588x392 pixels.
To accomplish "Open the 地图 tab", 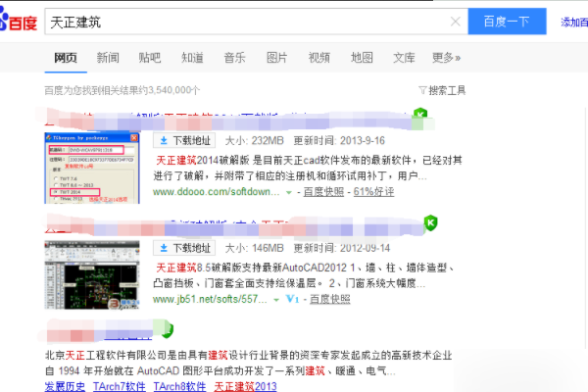I will (362, 58).
